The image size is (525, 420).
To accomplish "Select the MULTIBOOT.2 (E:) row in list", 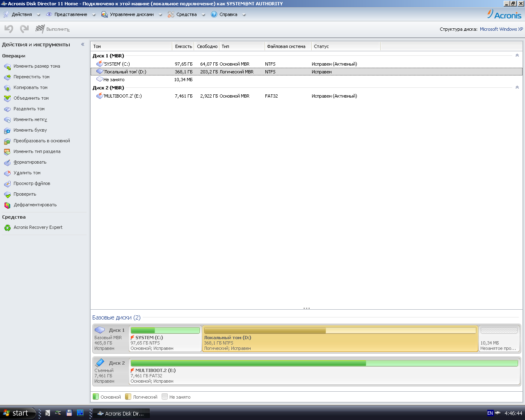I will click(x=122, y=96).
